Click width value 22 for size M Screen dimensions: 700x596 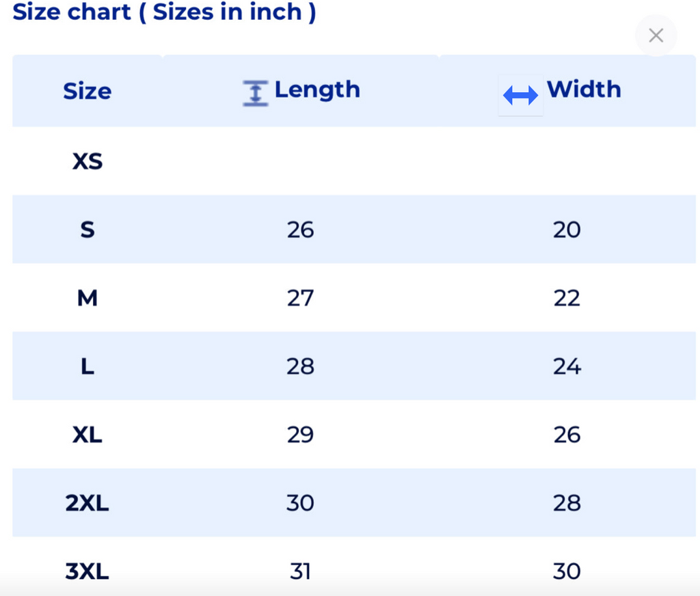[567, 298]
